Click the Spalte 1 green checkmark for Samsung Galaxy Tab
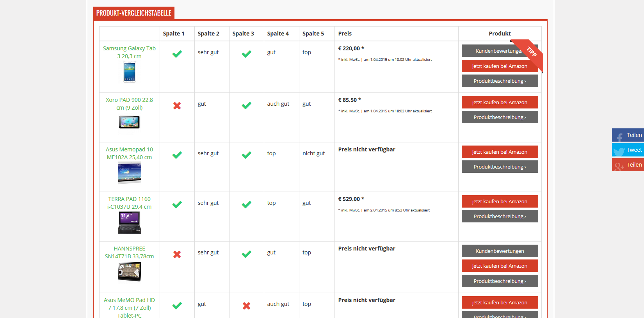The height and width of the screenshot is (318, 644). point(177,54)
